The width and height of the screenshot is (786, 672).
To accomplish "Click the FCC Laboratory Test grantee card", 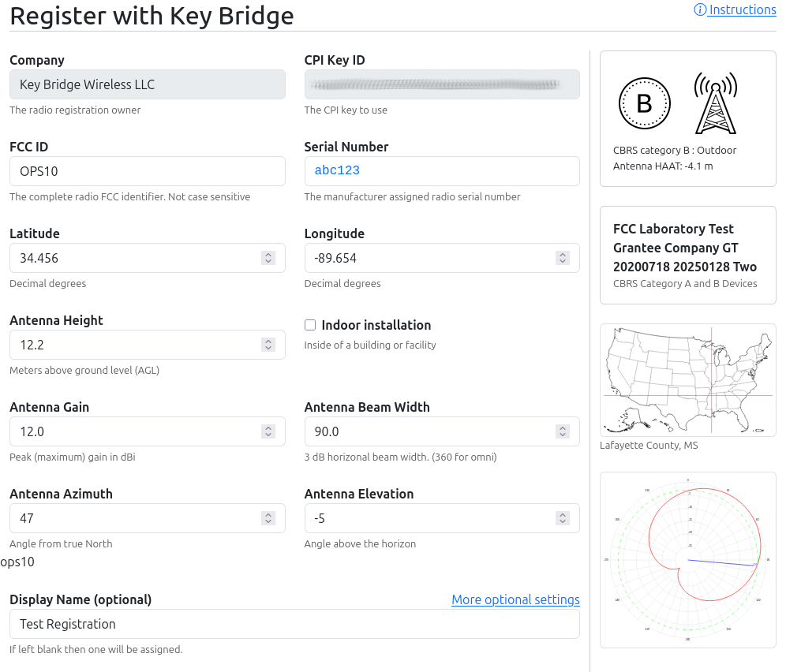I will click(687, 255).
